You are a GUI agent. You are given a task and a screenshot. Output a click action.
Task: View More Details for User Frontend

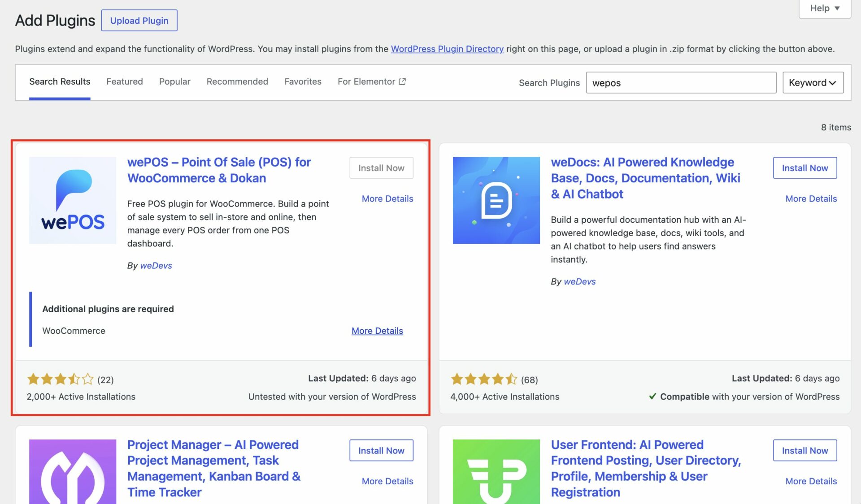(811, 481)
